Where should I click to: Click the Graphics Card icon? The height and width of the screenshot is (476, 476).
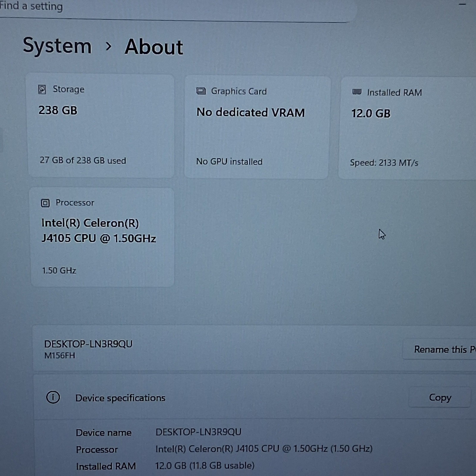pos(201,91)
